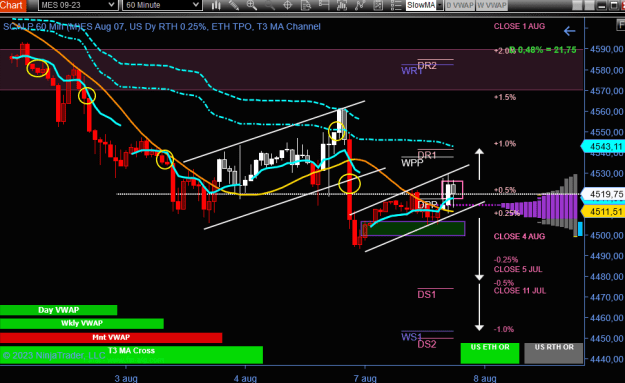Expand the SlowMA selector arrow
625x383 pixels.
click(440, 5)
